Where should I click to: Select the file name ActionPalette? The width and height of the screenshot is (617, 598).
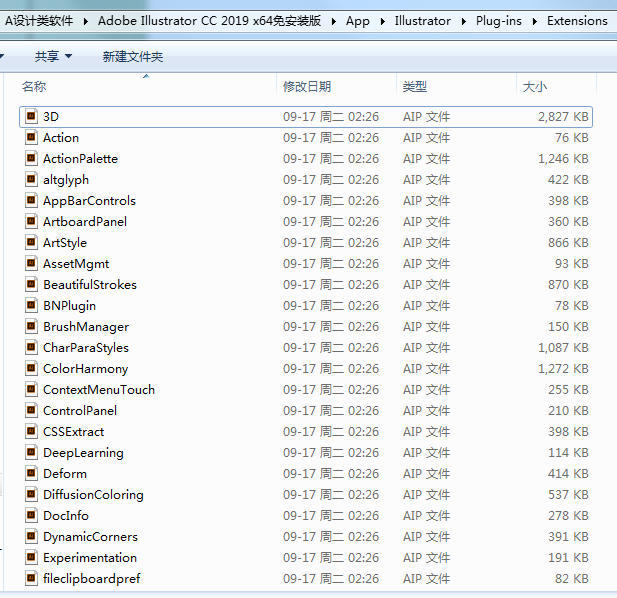80,159
